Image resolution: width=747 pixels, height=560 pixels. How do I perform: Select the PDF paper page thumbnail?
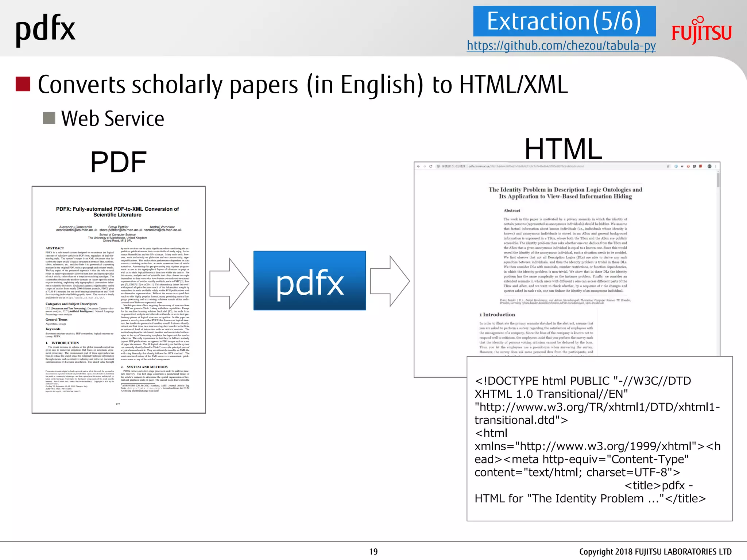click(x=119, y=300)
